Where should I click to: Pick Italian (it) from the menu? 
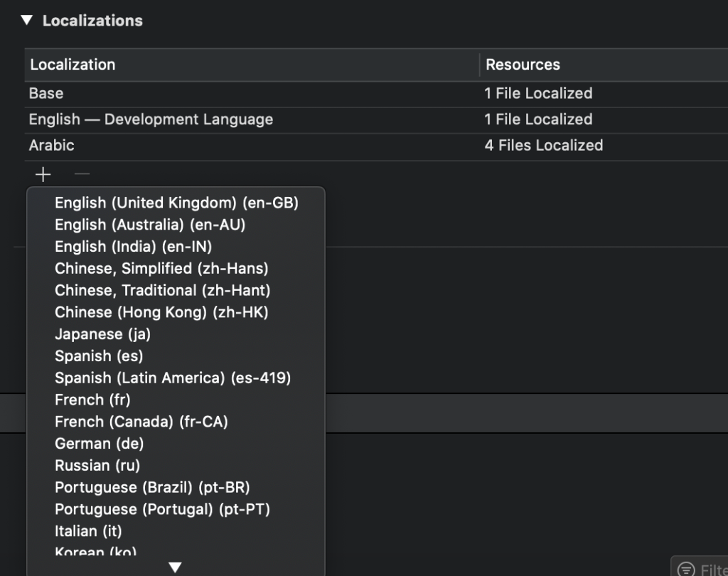click(x=176, y=531)
